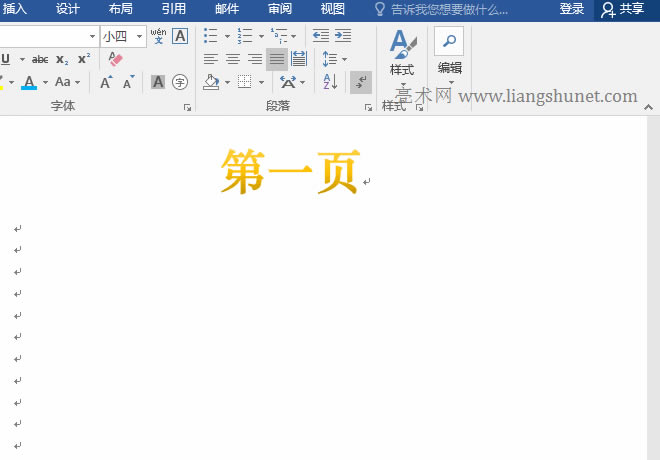Open the 插入 ribbon tab
This screenshot has height=460, width=660.
pos(14,9)
